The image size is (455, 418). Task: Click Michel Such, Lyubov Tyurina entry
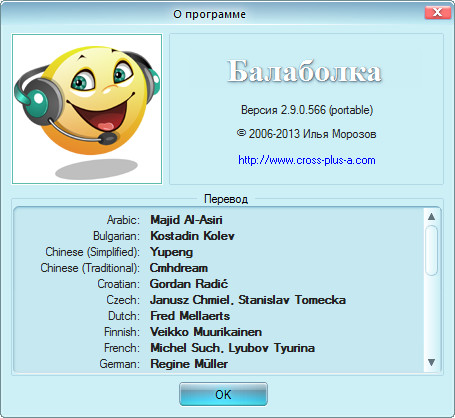tap(232, 348)
